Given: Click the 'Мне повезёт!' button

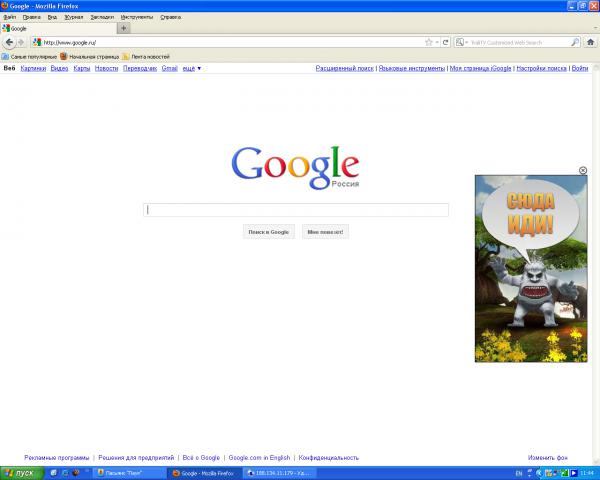Looking at the screenshot, I should click(325, 232).
